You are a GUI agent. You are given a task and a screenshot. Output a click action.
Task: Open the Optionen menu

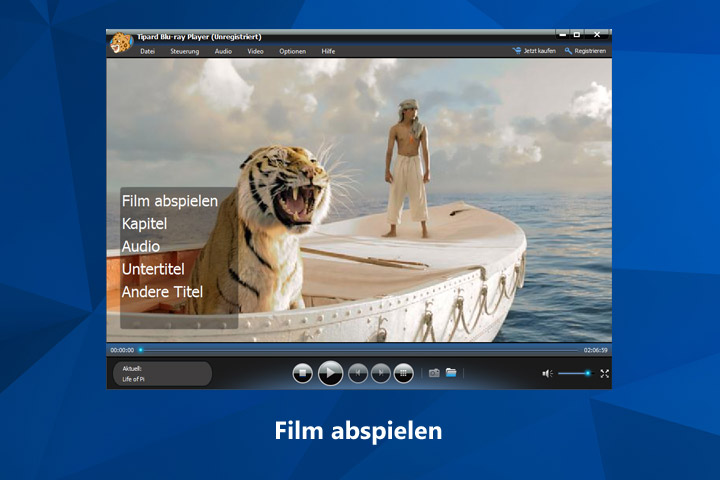[x=292, y=51]
